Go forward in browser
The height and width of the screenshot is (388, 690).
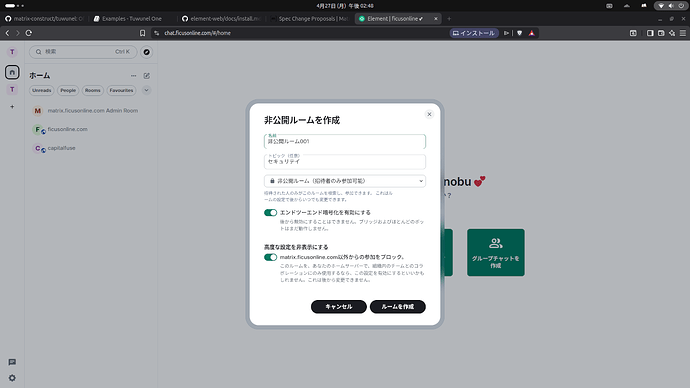pos(18,33)
